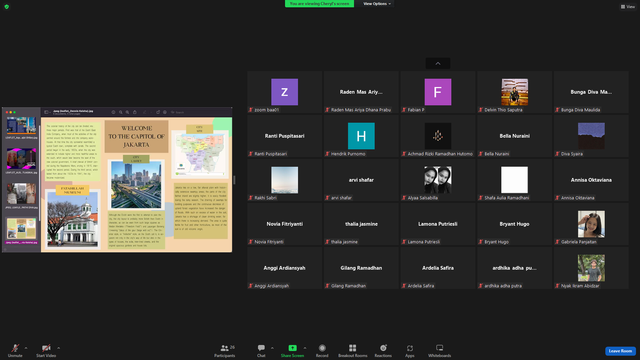Unmute the microphone in Zoom toolbar
This screenshot has height=360, width=640.
pyautogui.click(x=15, y=350)
